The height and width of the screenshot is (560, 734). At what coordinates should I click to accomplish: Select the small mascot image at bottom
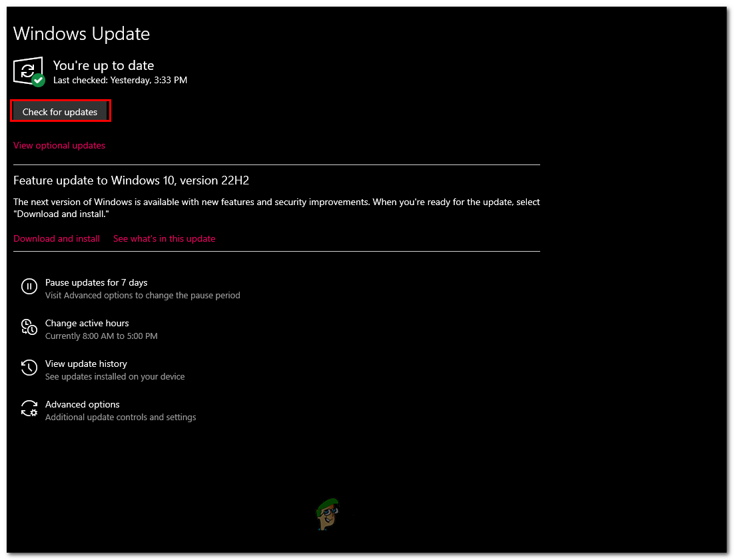[327, 515]
